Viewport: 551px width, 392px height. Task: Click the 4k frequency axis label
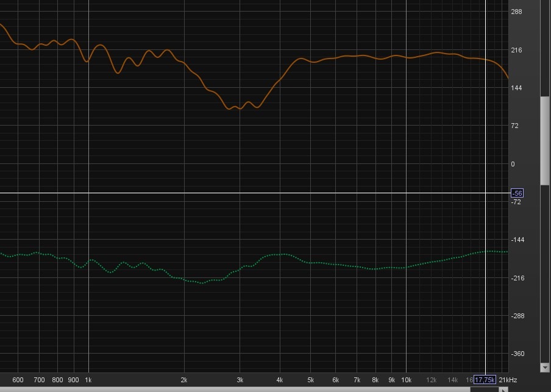click(x=280, y=380)
